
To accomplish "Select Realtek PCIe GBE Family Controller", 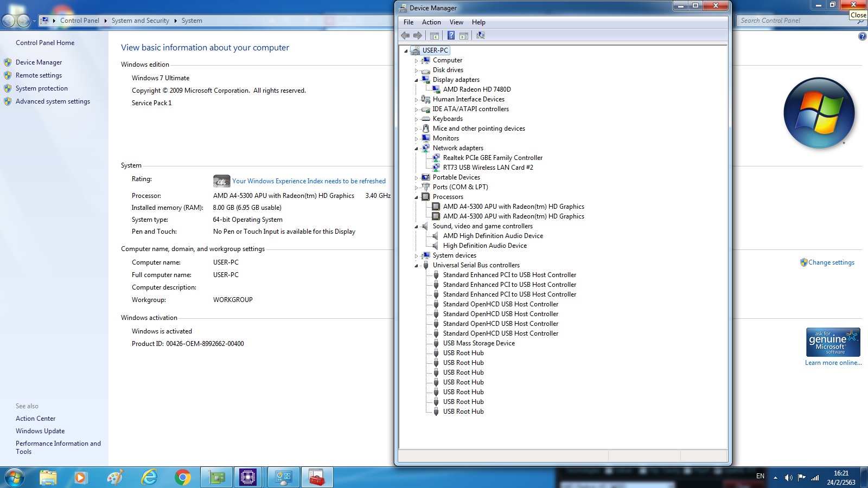I will coord(493,158).
